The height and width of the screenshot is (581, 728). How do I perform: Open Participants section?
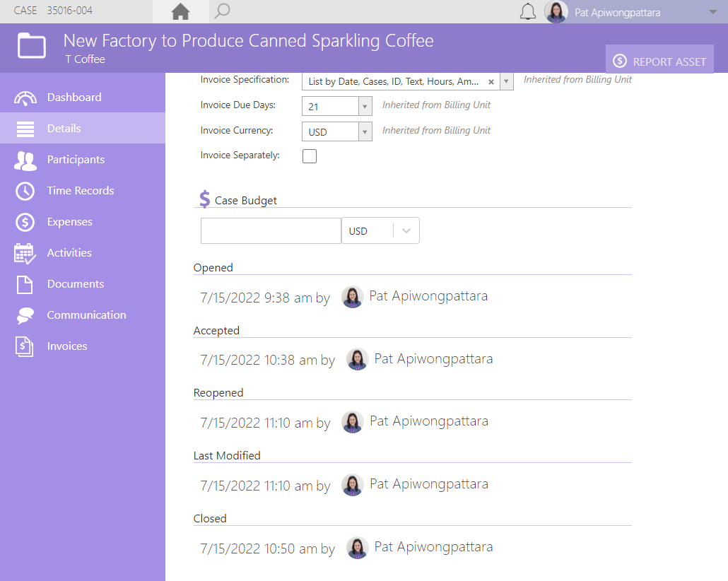click(x=83, y=159)
